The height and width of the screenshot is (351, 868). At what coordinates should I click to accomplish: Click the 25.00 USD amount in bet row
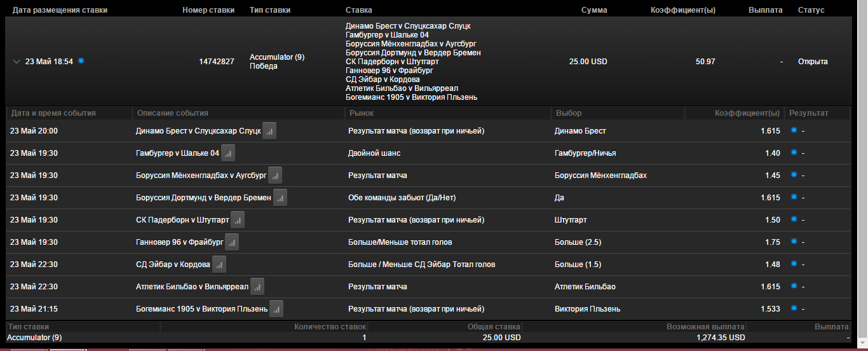tap(588, 62)
